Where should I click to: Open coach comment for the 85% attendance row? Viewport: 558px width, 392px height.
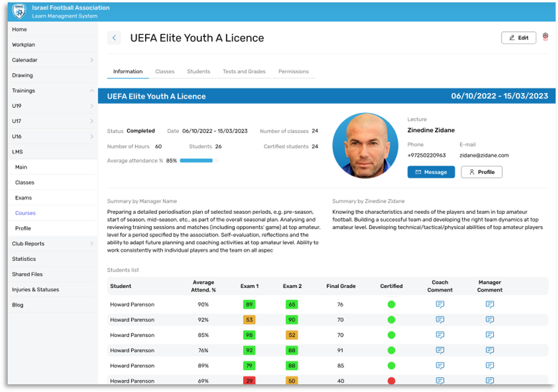click(440, 335)
